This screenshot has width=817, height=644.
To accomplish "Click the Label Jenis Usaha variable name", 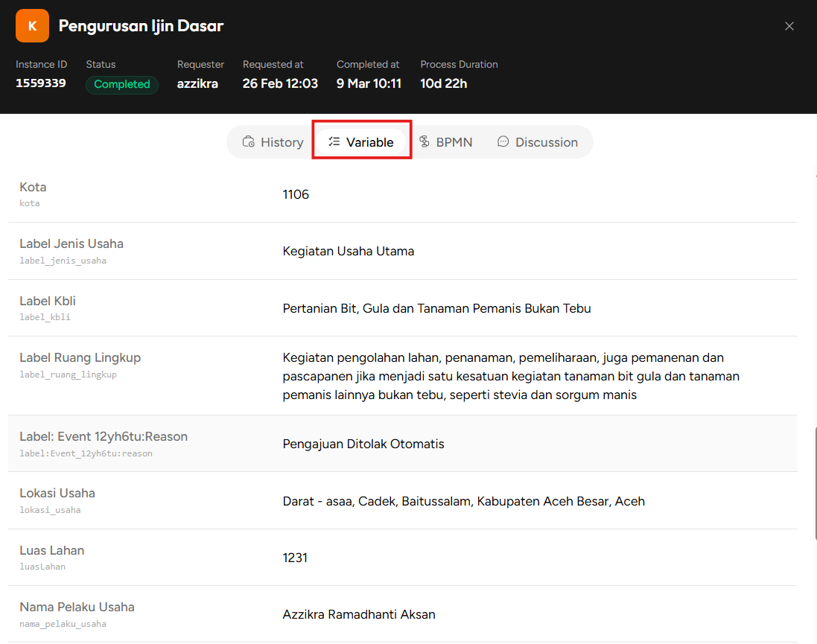I will click(x=71, y=244).
